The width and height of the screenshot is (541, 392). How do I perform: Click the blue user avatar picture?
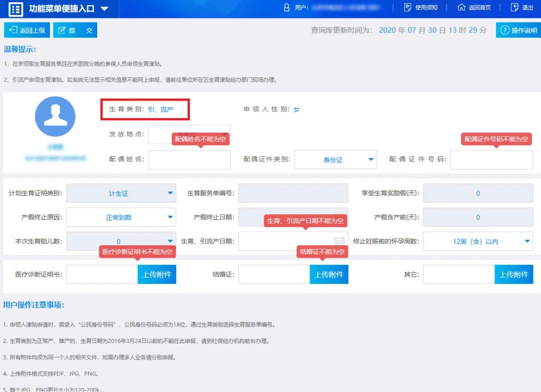(55, 117)
